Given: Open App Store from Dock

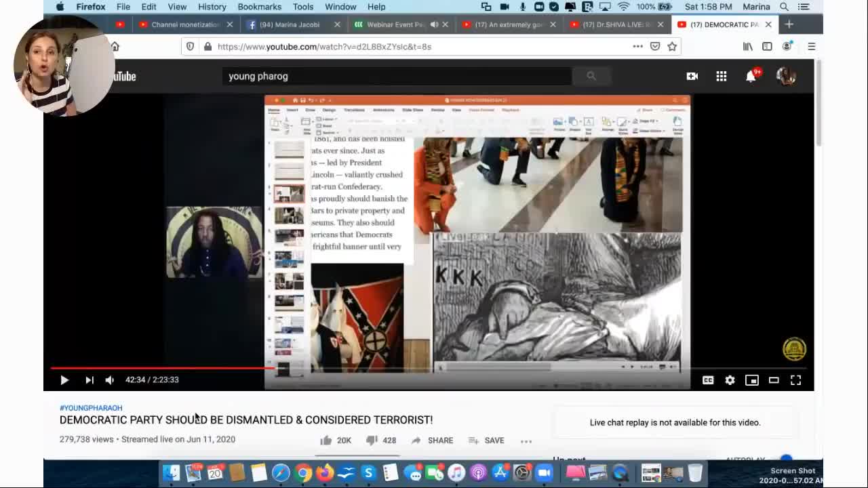Looking at the screenshot, I should pyautogui.click(x=500, y=472).
